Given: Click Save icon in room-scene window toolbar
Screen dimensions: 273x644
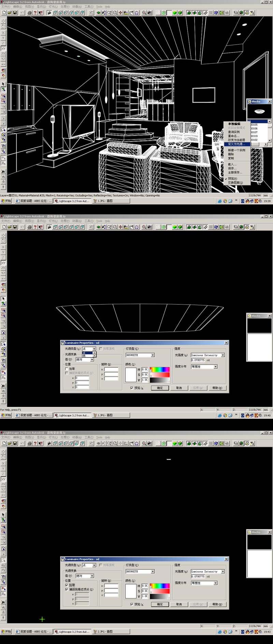Looking at the screenshot, I should [x=15, y=13].
